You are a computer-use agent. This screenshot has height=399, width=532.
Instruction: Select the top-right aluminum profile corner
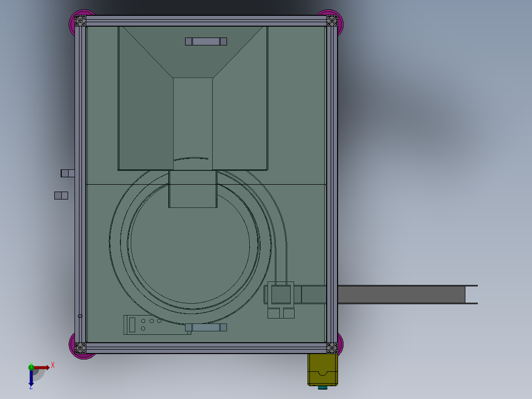332,21
